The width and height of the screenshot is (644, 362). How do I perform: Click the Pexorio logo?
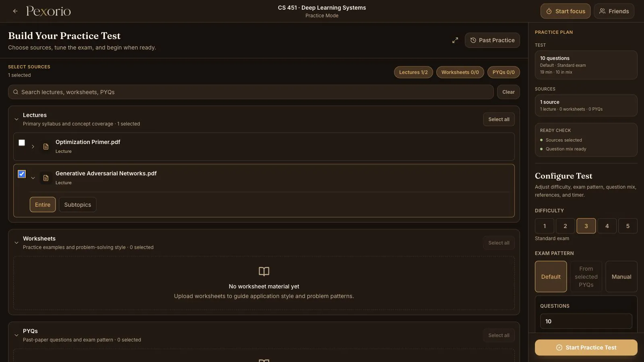pyautogui.click(x=48, y=11)
